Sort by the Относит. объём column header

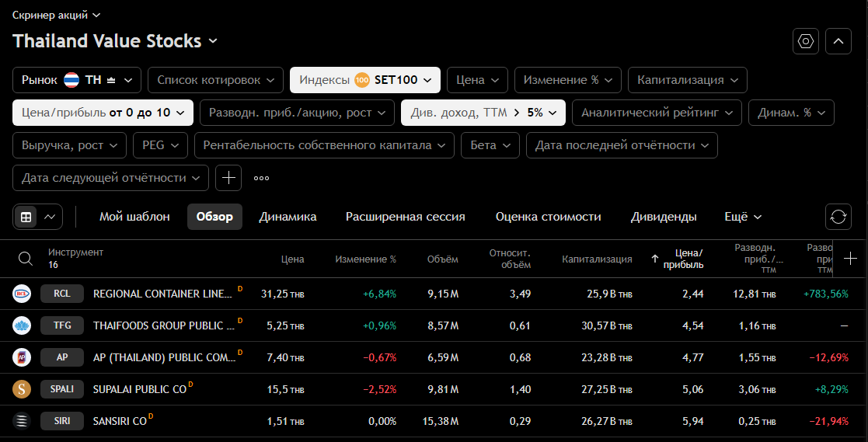click(x=510, y=259)
